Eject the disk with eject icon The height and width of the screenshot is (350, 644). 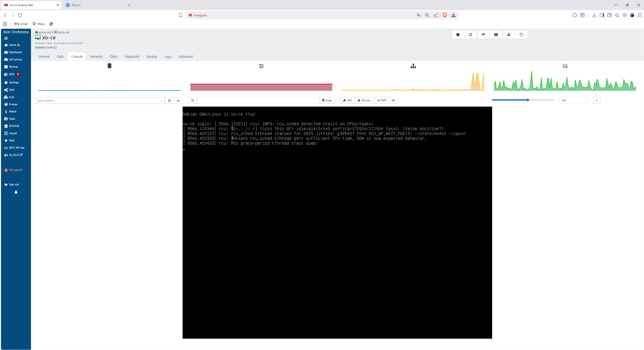point(178,100)
